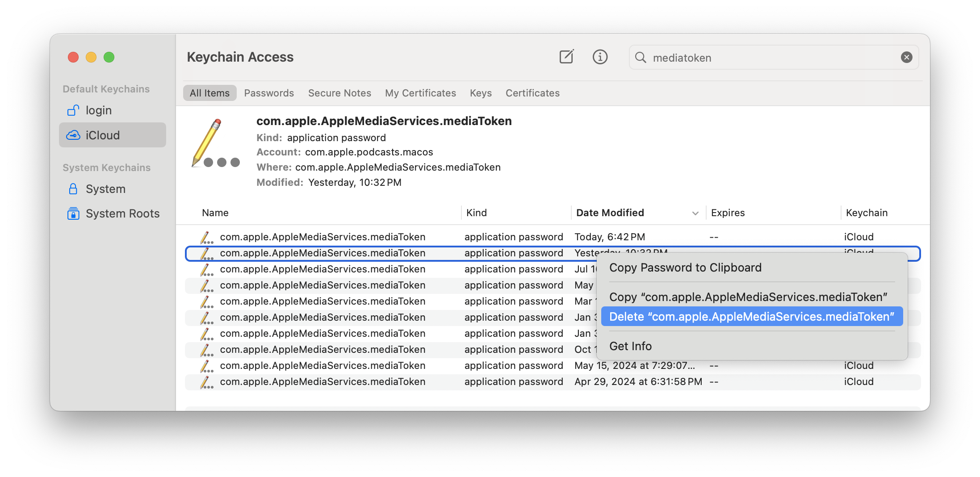
Task: Select the login keychain unlock icon
Action: pyautogui.click(x=73, y=110)
